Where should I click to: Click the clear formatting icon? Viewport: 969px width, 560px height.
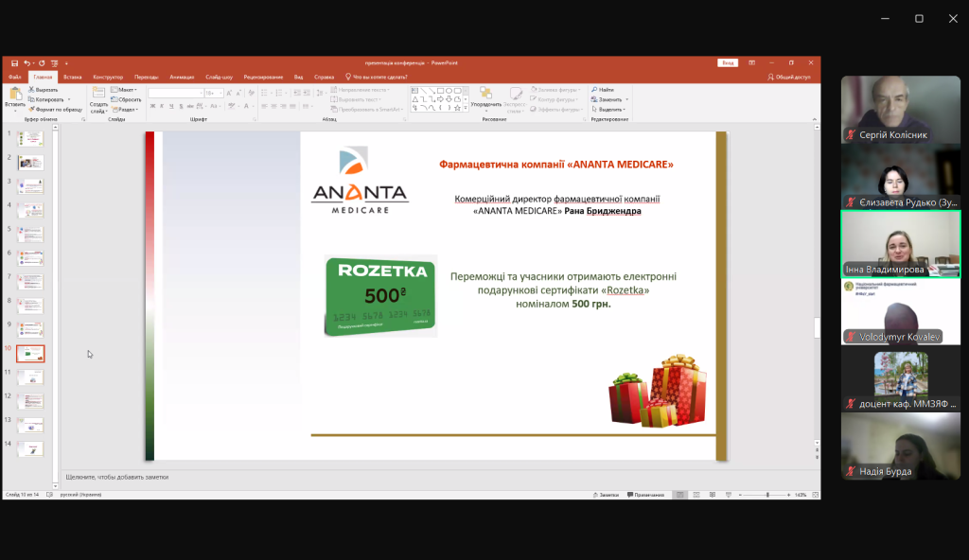pos(251,93)
